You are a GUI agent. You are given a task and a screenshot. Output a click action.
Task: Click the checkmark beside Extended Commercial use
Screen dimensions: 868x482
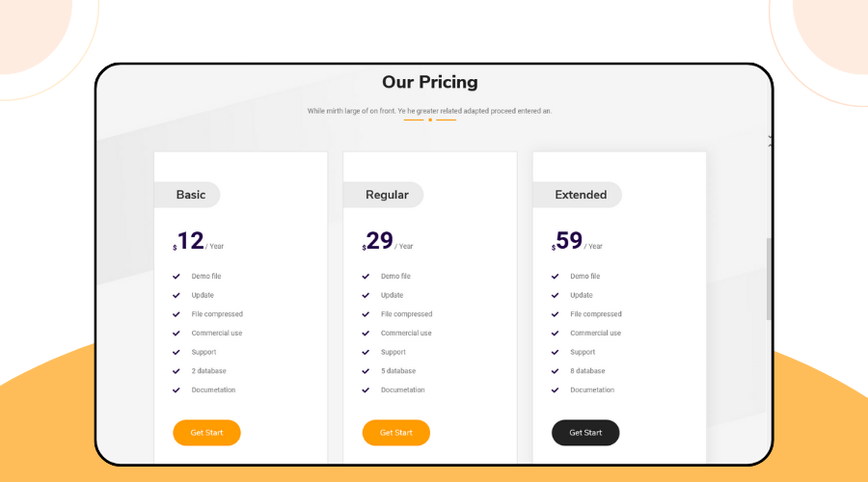(x=556, y=334)
